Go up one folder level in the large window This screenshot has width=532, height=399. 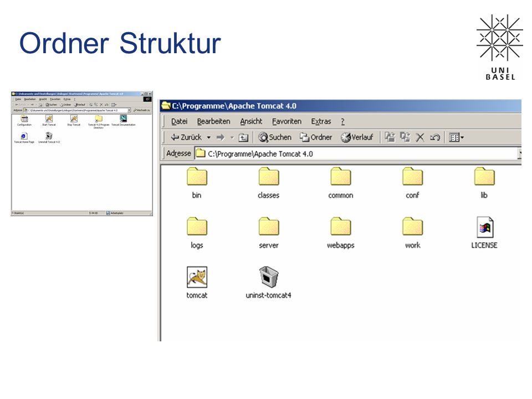[x=243, y=137]
